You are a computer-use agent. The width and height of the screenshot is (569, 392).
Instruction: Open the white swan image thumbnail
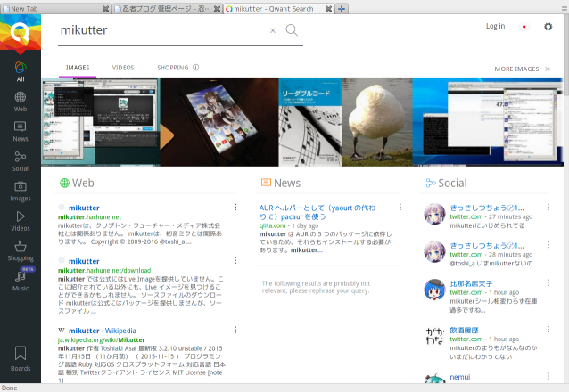pyautogui.click(x=377, y=122)
